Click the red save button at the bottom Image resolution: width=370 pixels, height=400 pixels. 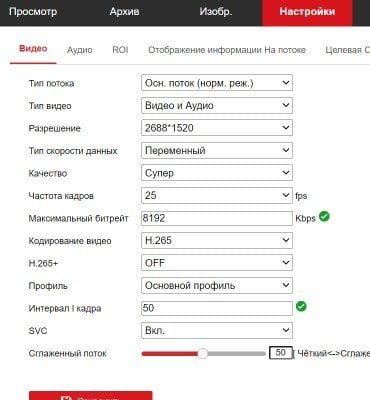(x=91, y=396)
